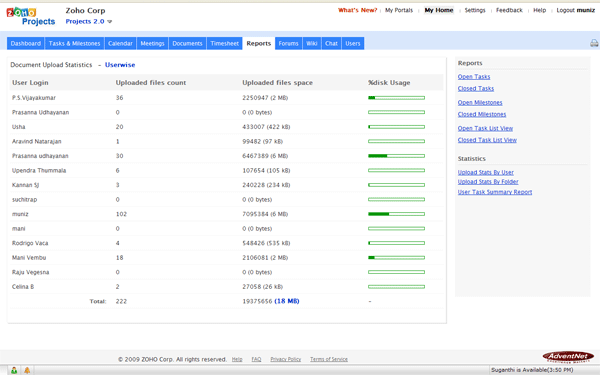Screen dimensions: 600x375
Task: Go to the Users tab
Action: (353, 43)
